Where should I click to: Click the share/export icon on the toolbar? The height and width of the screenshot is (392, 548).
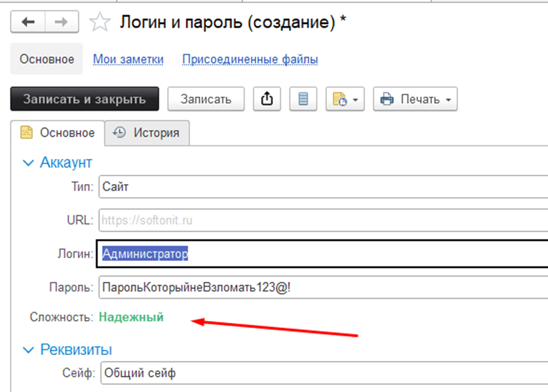pyautogui.click(x=267, y=99)
